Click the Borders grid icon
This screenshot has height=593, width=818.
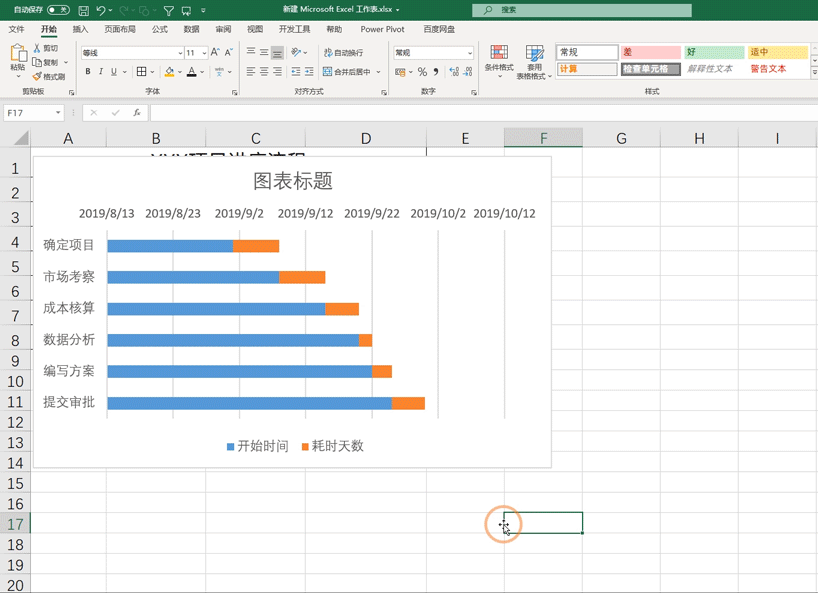(x=141, y=71)
